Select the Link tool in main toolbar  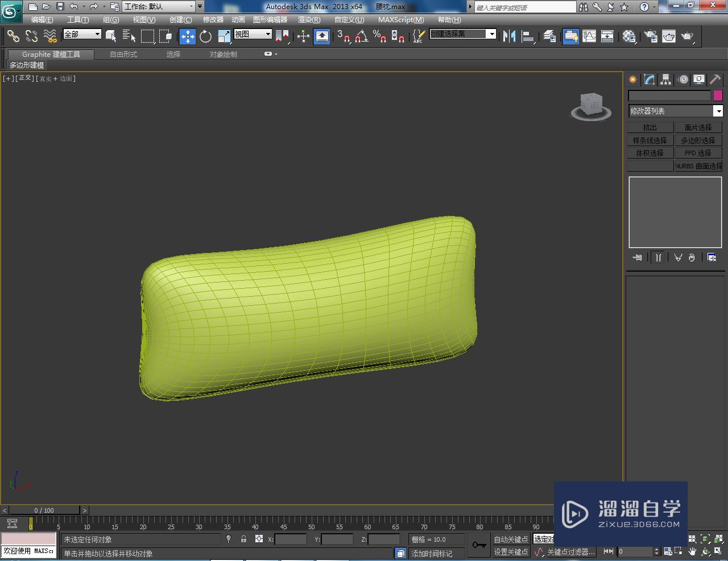click(13, 36)
